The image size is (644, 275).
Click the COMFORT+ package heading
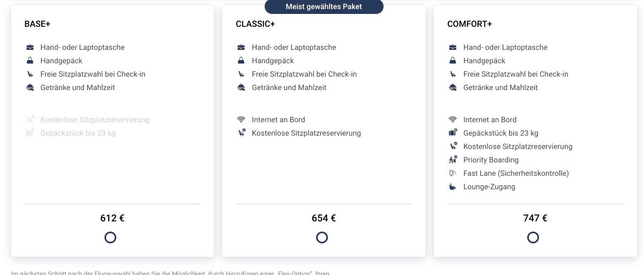[469, 24]
